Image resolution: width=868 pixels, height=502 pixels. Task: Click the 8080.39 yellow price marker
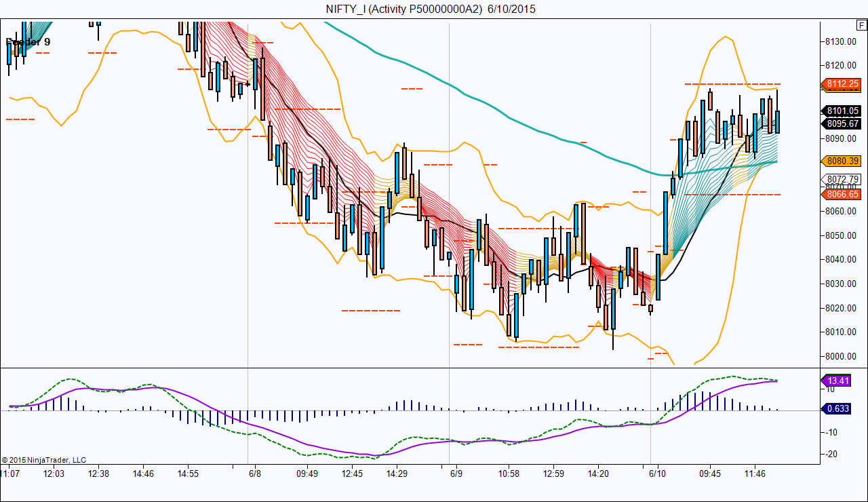click(x=843, y=161)
